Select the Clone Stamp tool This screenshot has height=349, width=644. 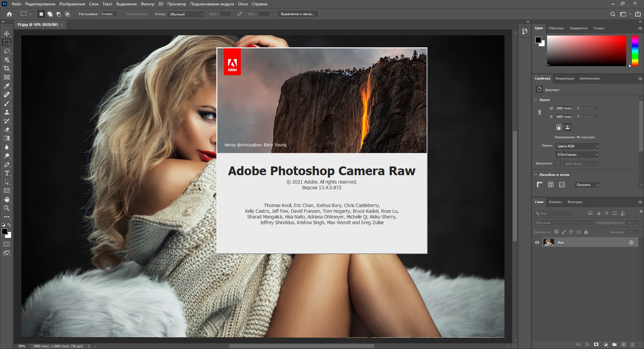pyautogui.click(x=7, y=112)
